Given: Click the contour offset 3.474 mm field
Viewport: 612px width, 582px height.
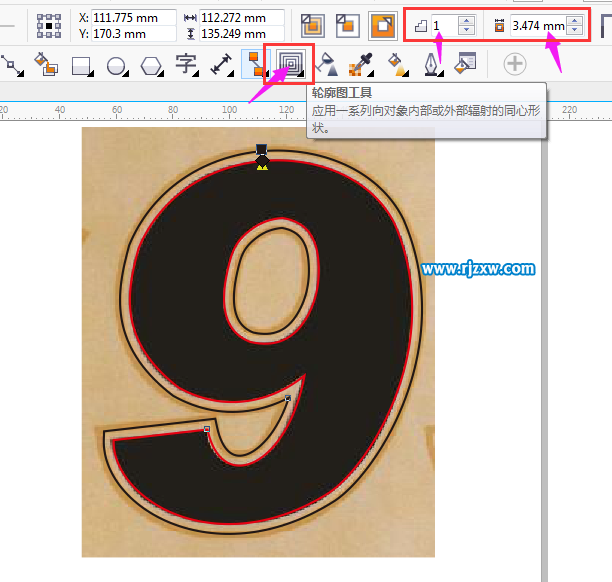Looking at the screenshot, I should tap(538, 26).
